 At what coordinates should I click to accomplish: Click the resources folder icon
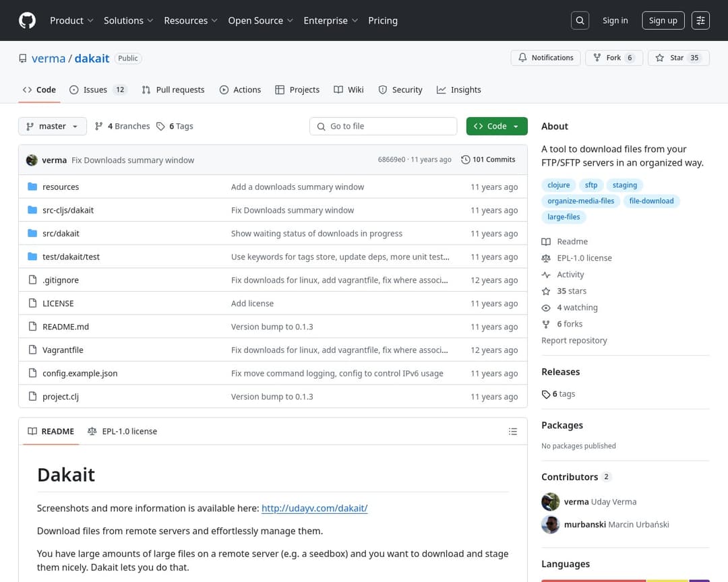32,187
